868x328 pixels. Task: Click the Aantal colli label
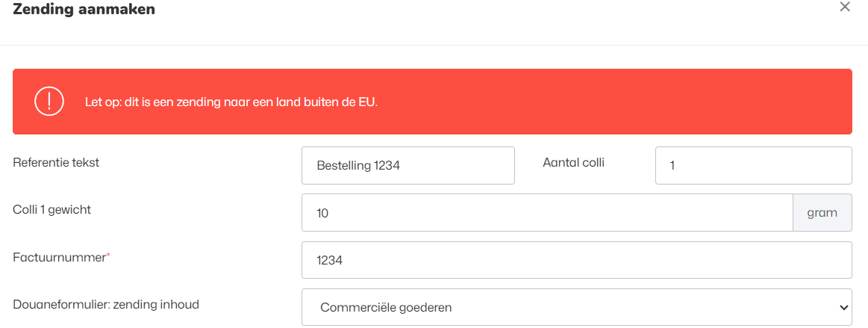click(x=573, y=162)
